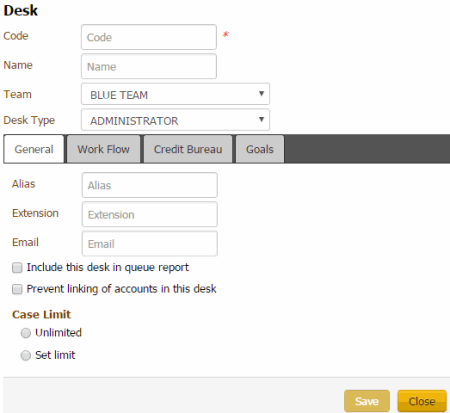Save the desk settings
The width and height of the screenshot is (450, 413).
coord(367,401)
